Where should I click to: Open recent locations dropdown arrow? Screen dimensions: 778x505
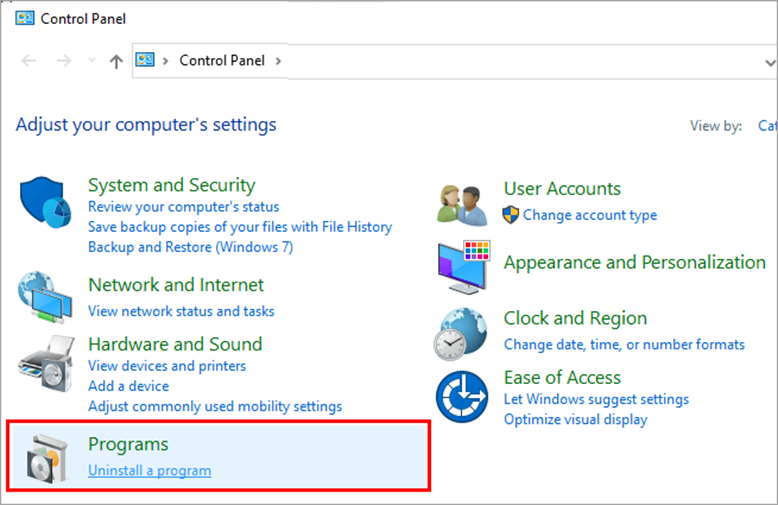click(x=92, y=61)
